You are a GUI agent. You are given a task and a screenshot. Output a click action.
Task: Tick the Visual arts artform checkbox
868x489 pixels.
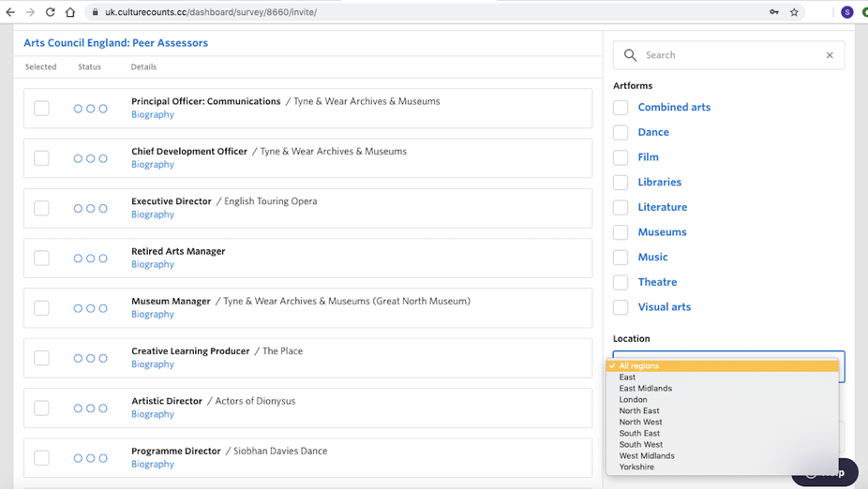point(621,307)
